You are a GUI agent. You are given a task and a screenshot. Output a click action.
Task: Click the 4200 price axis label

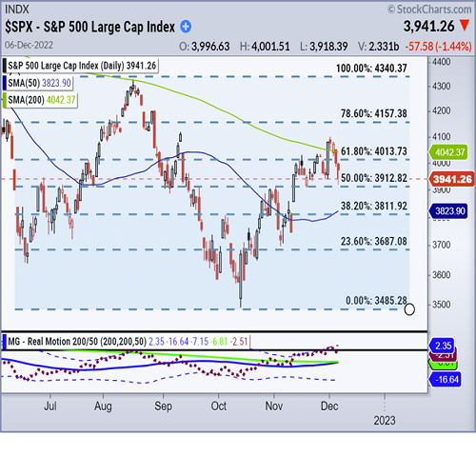(442, 110)
